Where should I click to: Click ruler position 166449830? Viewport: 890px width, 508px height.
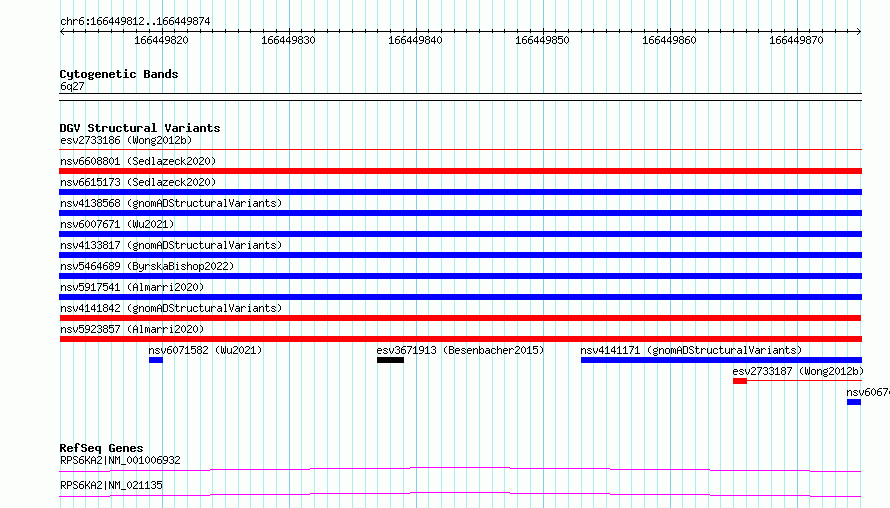(288, 40)
